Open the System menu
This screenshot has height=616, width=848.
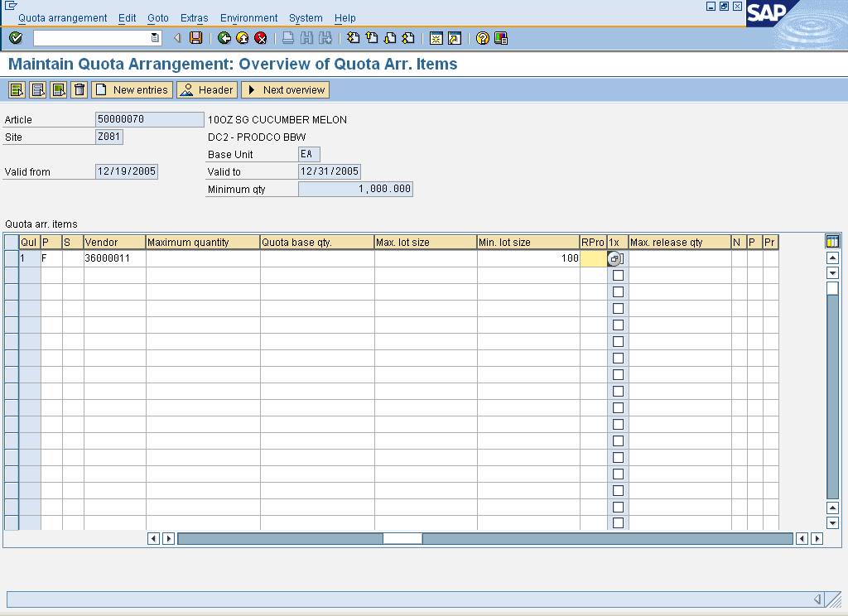point(306,18)
